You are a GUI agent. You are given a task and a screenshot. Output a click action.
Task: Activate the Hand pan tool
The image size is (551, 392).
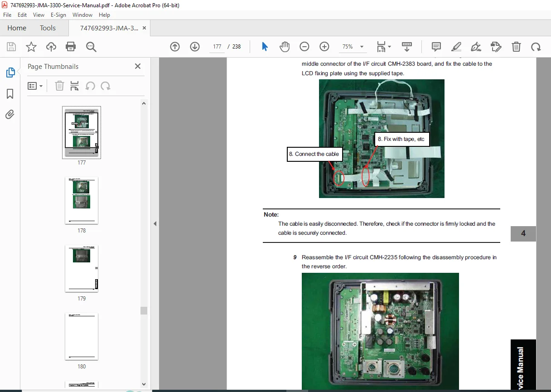pos(285,47)
